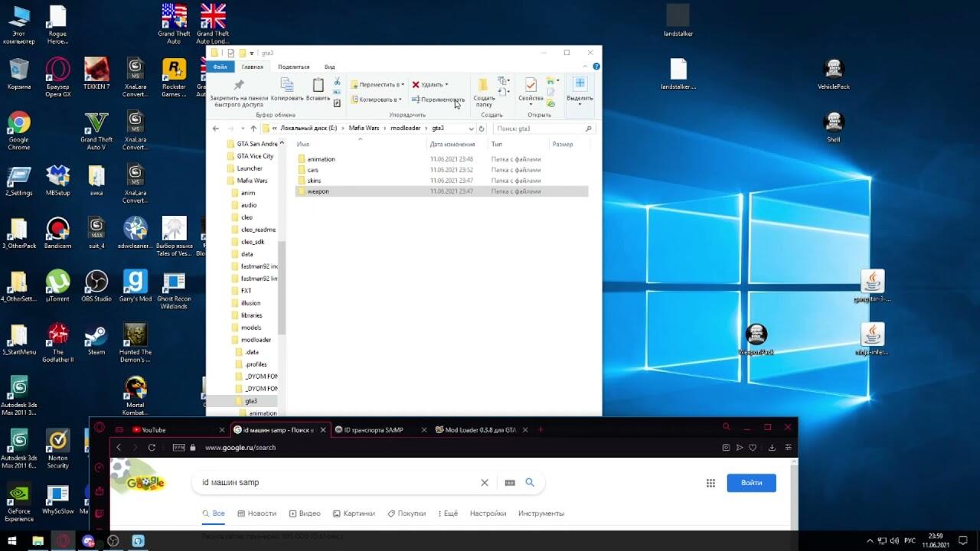Click the Opera address bar URL
The height and width of the screenshot is (551, 980).
coord(240,448)
